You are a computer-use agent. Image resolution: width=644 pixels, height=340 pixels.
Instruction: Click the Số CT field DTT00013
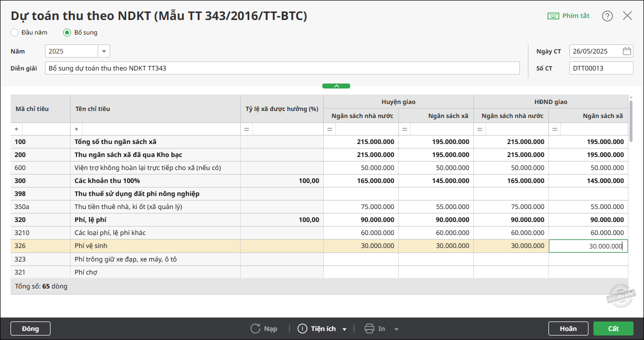click(601, 68)
